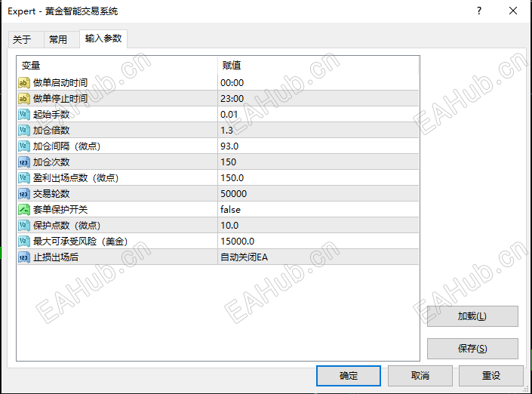The height and width of the screenshot is (394, 532).
Task: Click the double-type icon beside 保护点数
Action: pyautogui.click(x=23, y=226)
